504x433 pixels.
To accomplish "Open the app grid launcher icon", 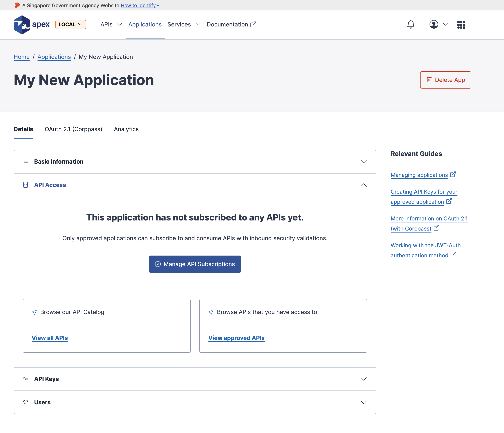I will (461, 25).
